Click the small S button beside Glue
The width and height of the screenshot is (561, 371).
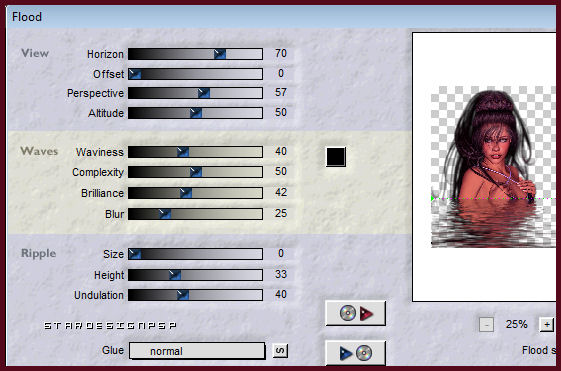(280, 351)
